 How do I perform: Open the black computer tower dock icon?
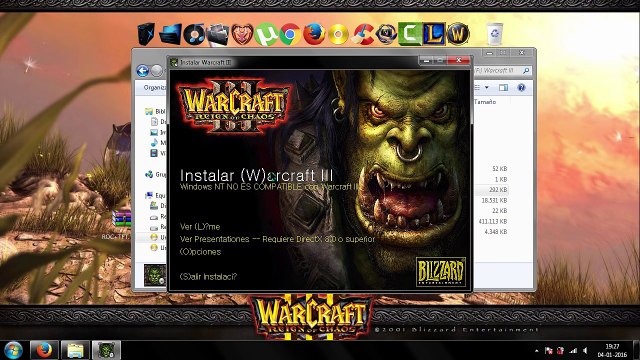147,34
